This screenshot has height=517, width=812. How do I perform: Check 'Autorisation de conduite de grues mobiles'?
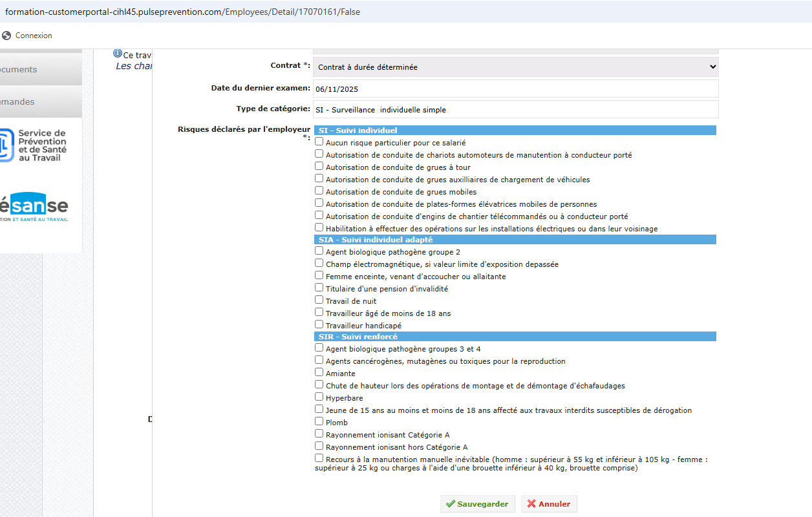click(319, 191)
